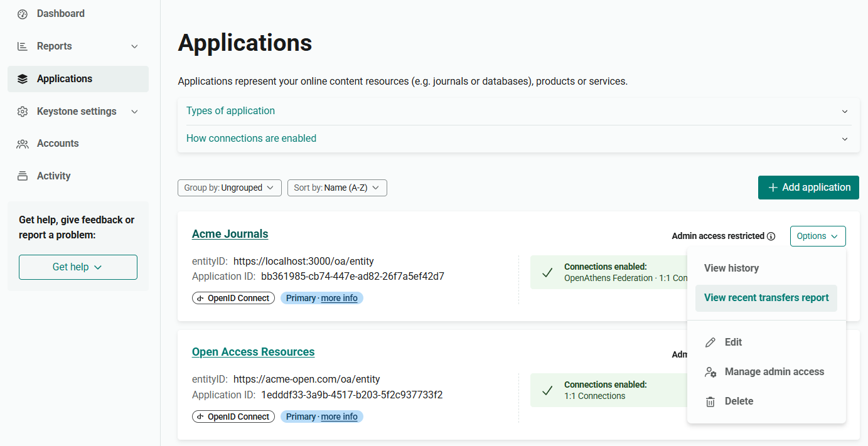Open the Open Access Resources link

[x=253, y=352]
